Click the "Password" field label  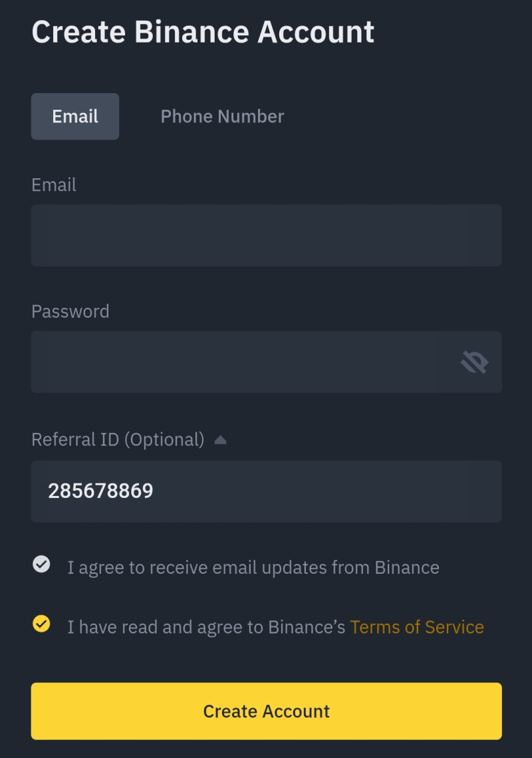pos(70,311)
